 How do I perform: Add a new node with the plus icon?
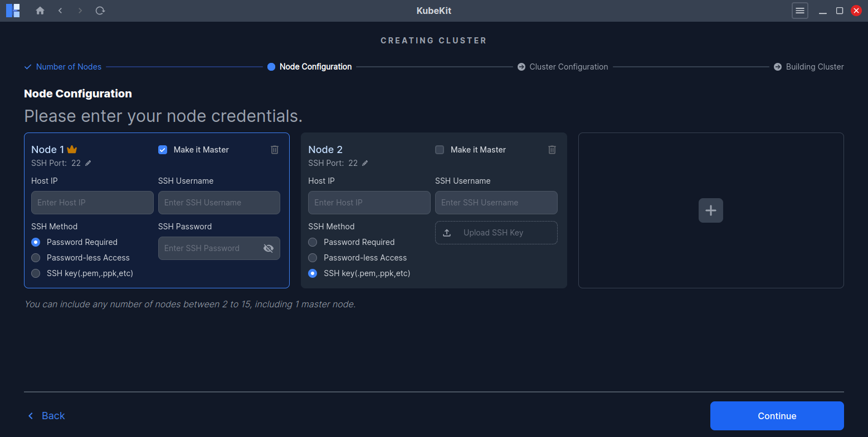710,210
